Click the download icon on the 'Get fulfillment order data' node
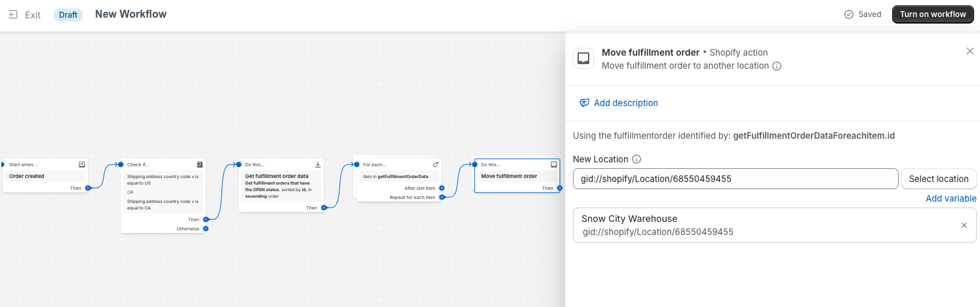Image resolution: width=980 pixels, height=307 pixels. [318, 164]
